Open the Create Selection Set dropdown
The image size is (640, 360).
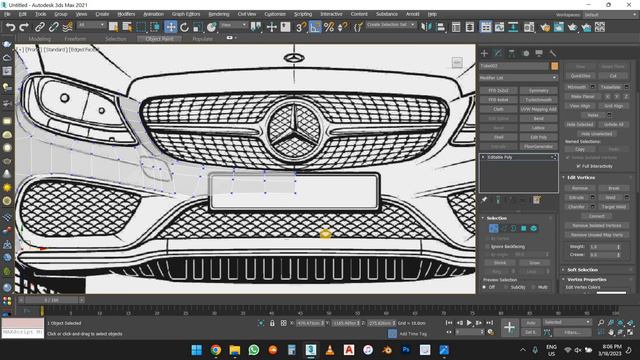391,25
